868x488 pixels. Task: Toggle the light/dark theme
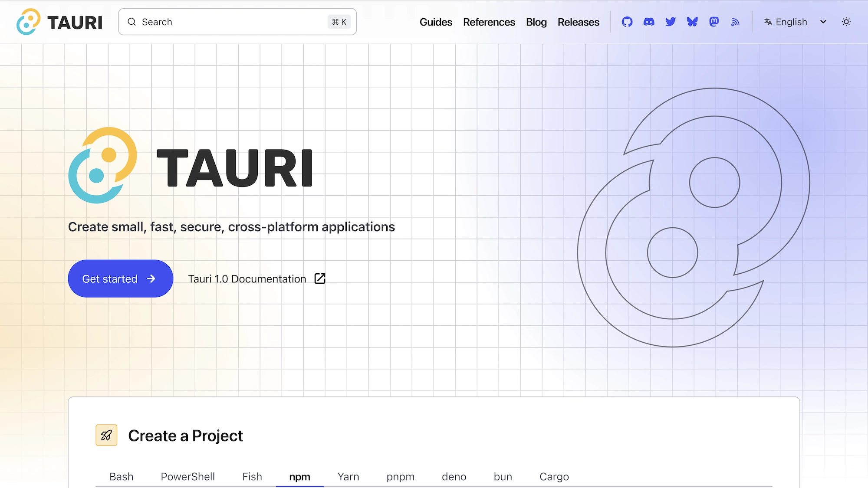(846, 21)
